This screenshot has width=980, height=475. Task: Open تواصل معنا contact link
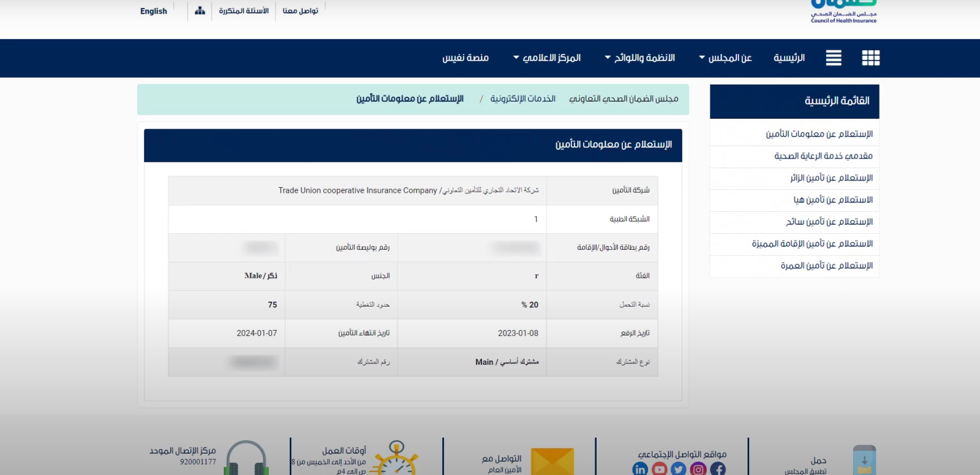coord(300,11)
